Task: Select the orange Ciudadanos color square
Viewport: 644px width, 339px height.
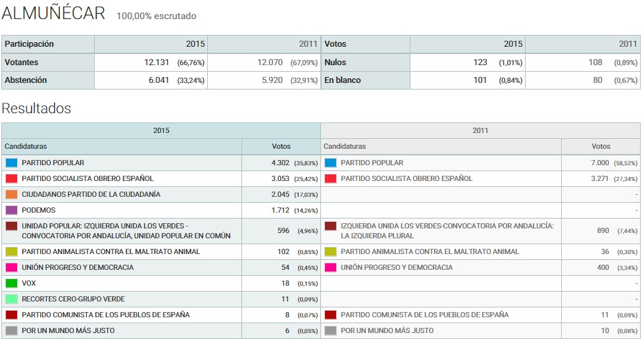Action: (11, 194)
